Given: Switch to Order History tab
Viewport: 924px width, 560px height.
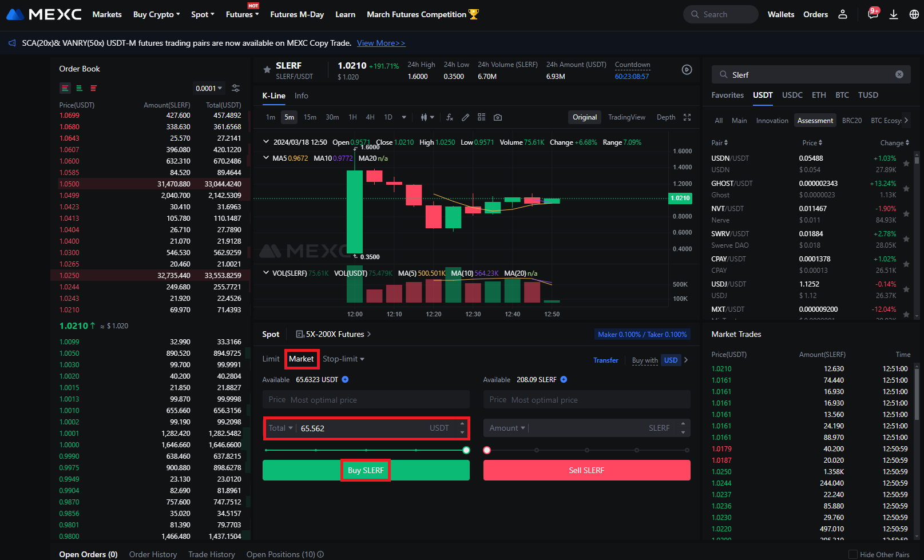Looking at the screenshot, I should pos(153,554).
